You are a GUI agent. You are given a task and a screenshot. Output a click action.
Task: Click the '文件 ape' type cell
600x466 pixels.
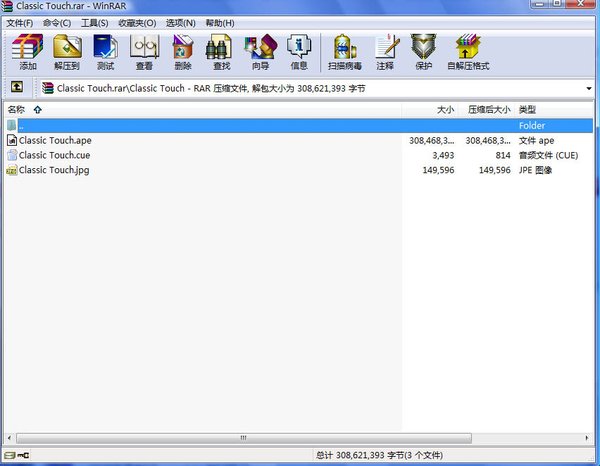(536, 141)
